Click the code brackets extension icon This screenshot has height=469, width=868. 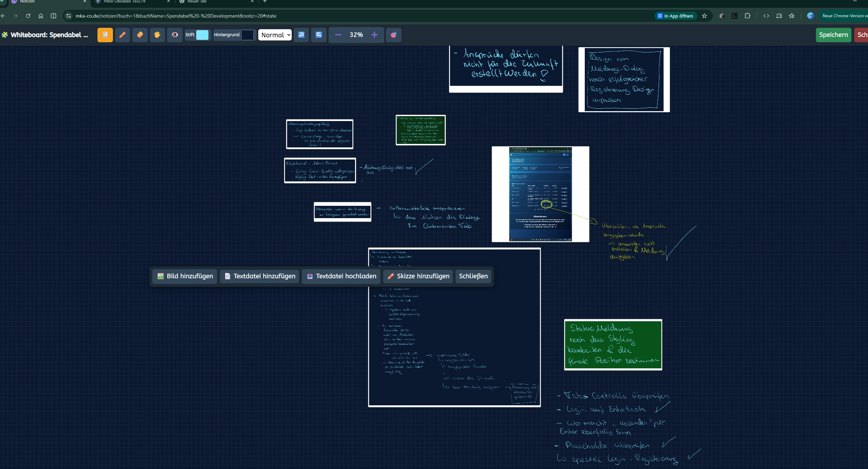tap(766, 16)
